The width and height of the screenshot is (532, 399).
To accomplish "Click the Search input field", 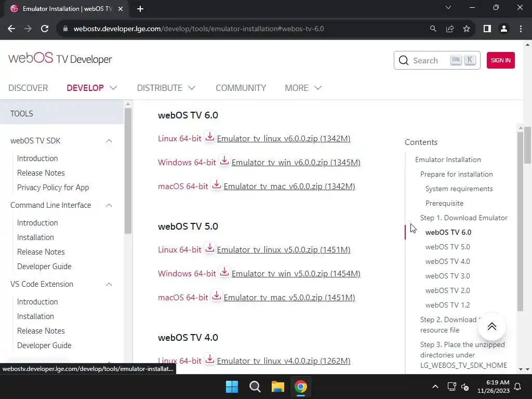I will [437, 60].
